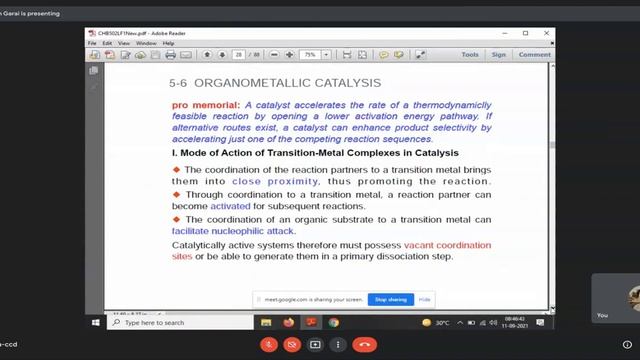This screenshot has height=360, width=640.
Task: Click the cloud upload icon in toolbar
Action: (140, 55)
